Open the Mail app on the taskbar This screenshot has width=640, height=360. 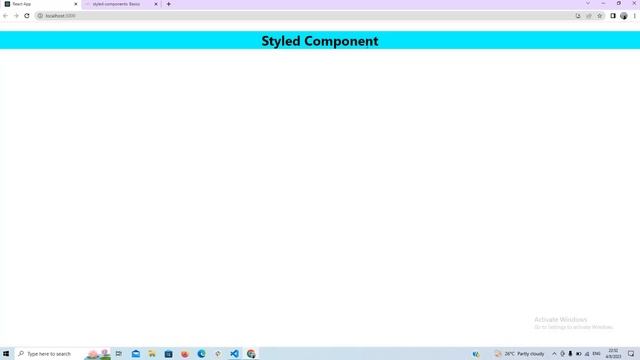(x=136, y=354)
